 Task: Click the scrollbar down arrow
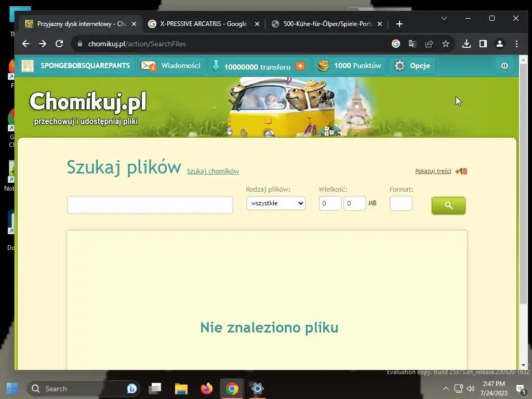point(523,365)
